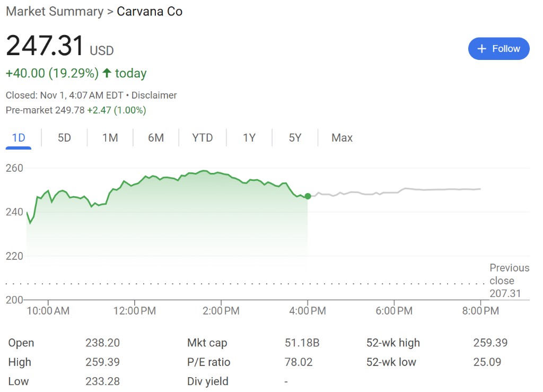Open the 1Y chart range
Screen dimensions: 543x392
click(249, 138)
